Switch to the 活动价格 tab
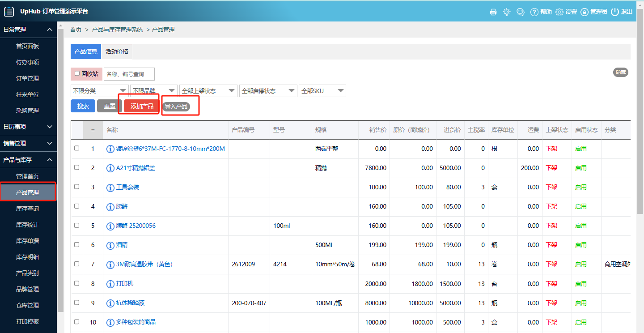This screenshot has width=644, height=333. point(117,51)
